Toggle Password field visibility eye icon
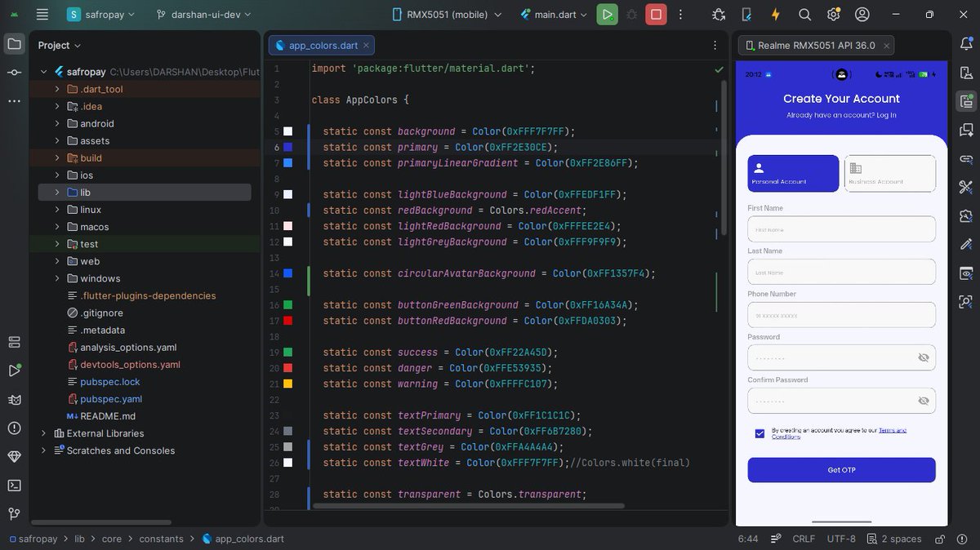Viewport: 980px width, 550px height. click(924, 357)
